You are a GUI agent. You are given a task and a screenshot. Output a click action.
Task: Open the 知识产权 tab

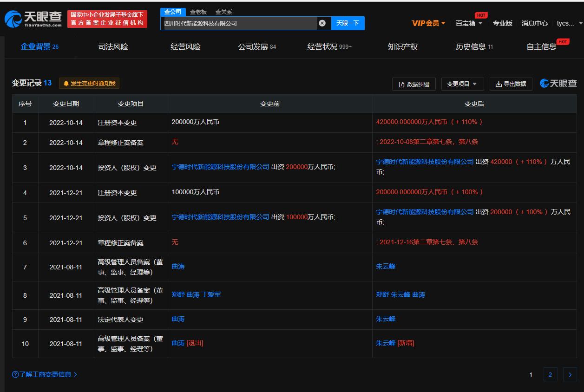coord(403,47)
